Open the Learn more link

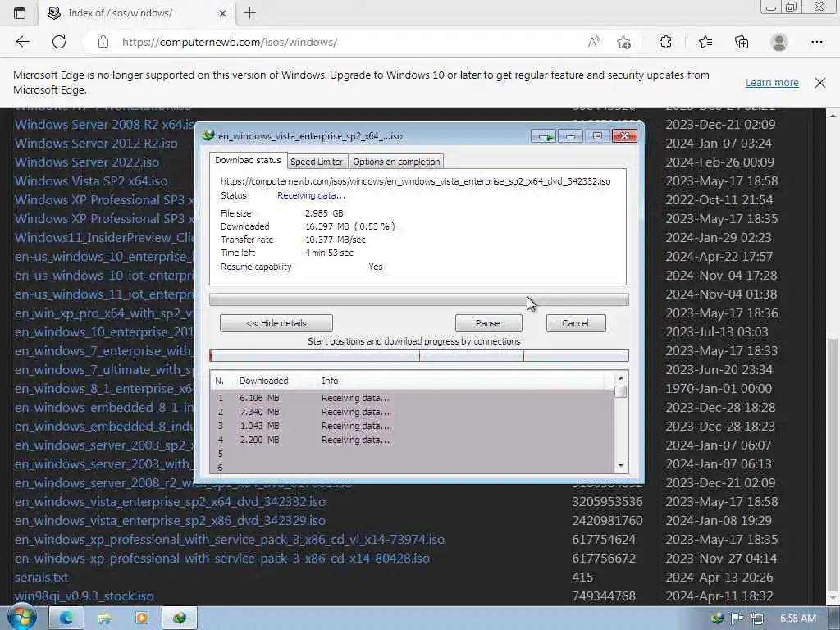point(772,83)
